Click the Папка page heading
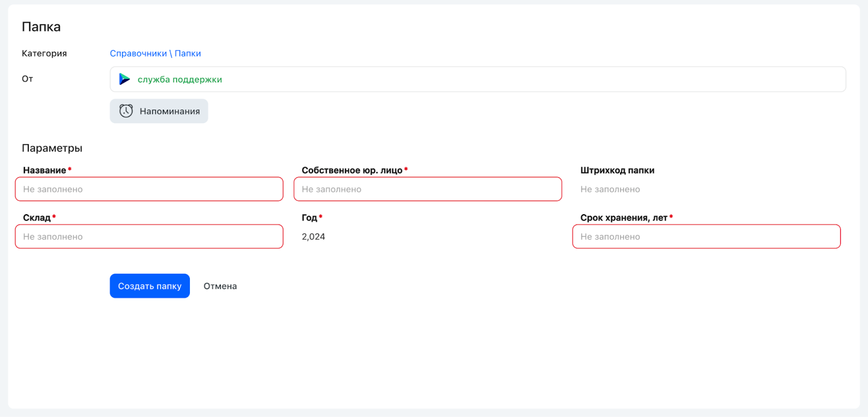Viewport: 868px width, 417px height. 41,27
